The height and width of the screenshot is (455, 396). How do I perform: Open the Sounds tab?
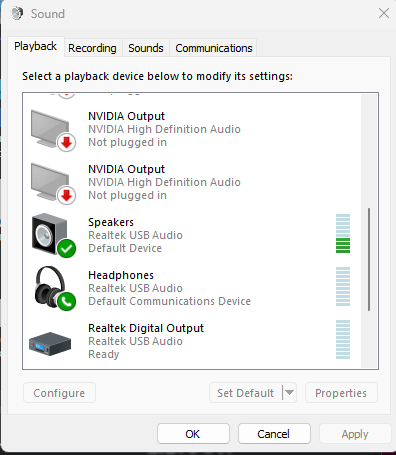pos(146,48)
